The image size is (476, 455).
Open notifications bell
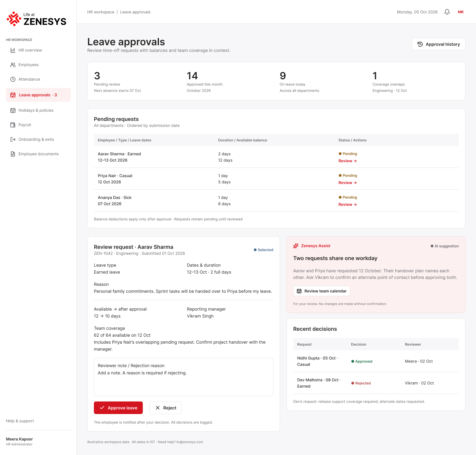click(447, 12)
